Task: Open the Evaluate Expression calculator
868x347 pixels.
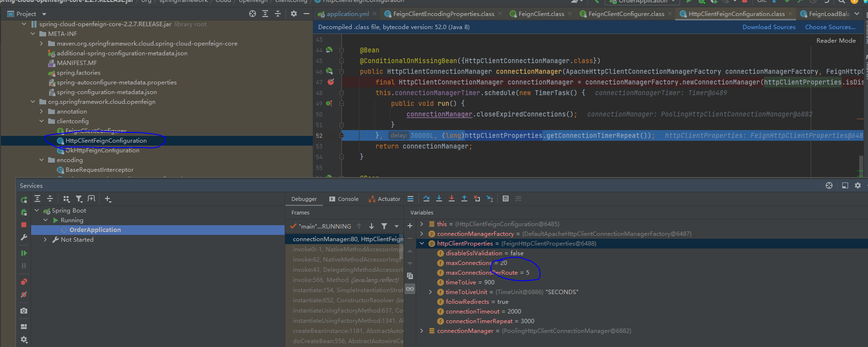Action: pos(506,198)
